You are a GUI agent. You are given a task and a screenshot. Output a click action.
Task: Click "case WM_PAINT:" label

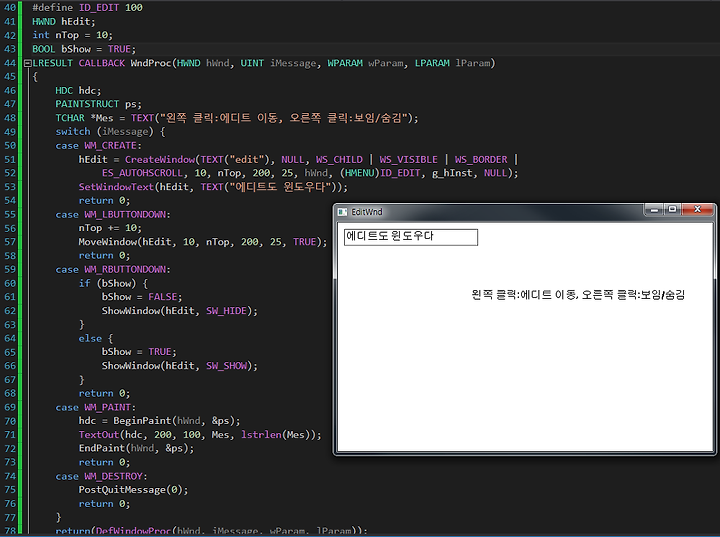tap(96, 407)
